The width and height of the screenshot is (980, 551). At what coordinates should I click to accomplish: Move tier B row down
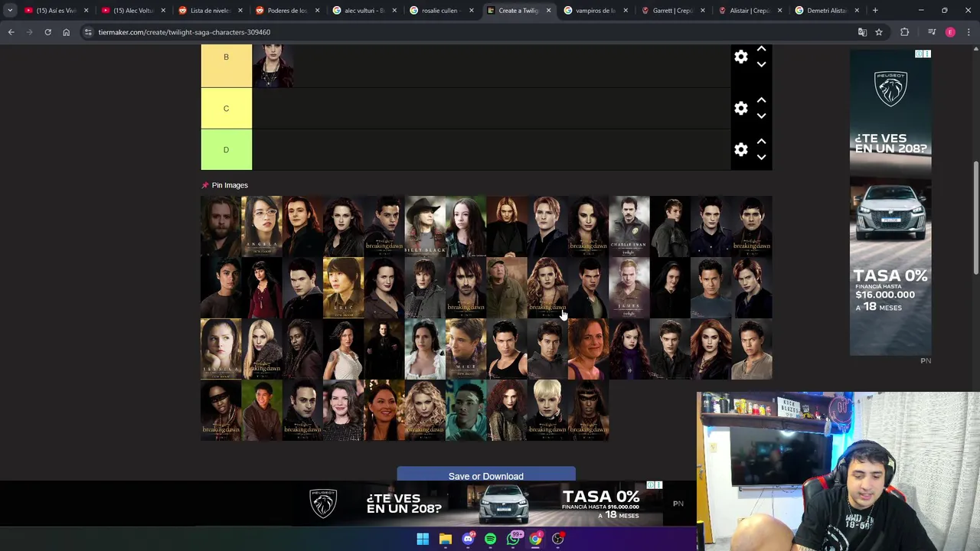pyautogui.click(x=761, y=64)
